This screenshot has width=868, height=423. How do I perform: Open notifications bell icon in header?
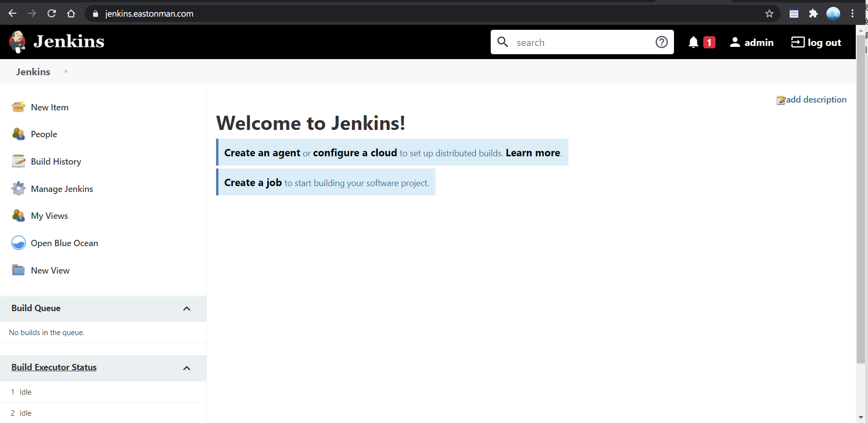coord(693,42)
